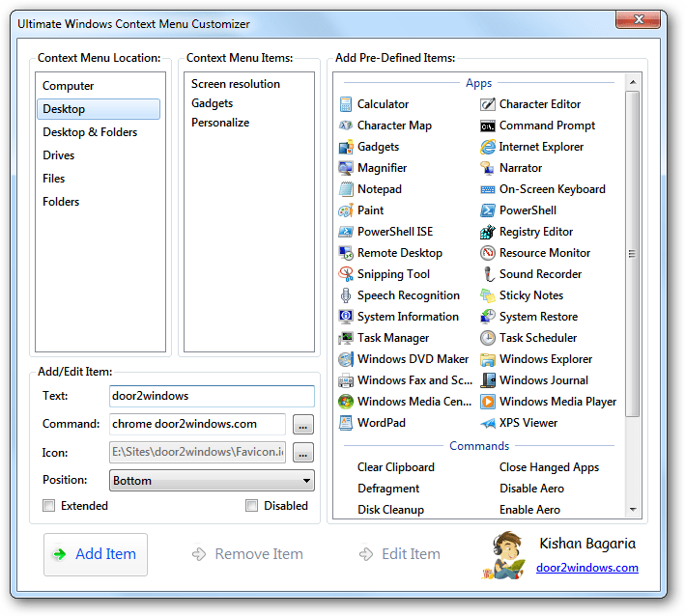
Task: Click the Speech Recognition microphone icon
Action: [x=346, y=295]
